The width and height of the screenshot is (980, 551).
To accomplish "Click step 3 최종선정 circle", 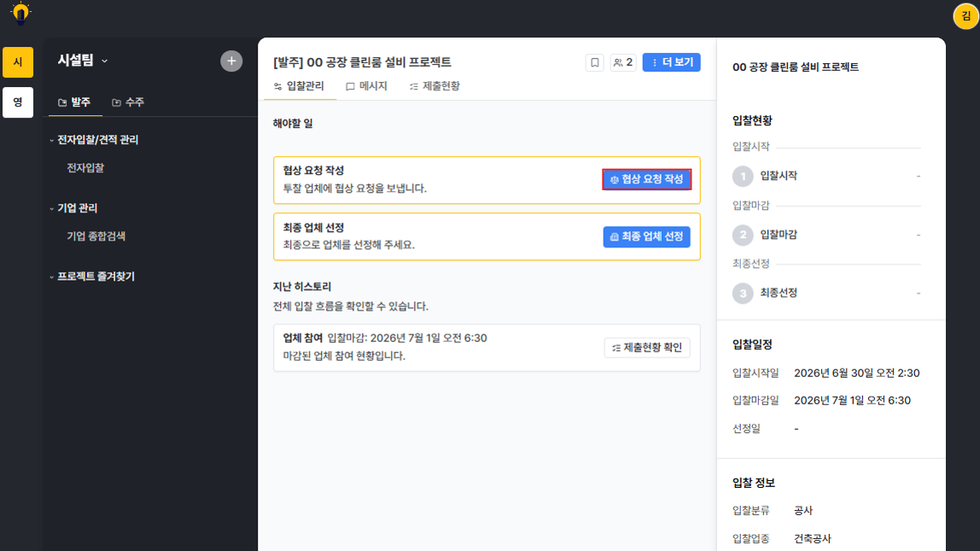I will click(743, 293).
